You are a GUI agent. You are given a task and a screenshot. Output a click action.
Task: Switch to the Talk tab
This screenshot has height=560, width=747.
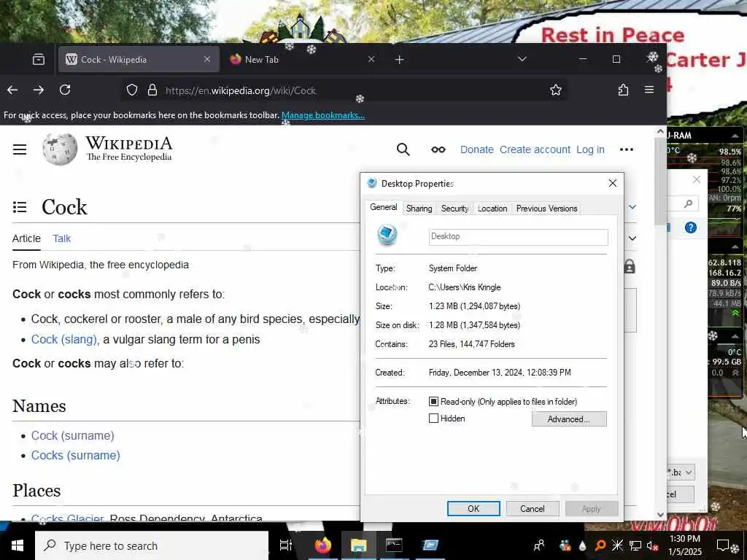pyautogui.click(x=61, y=238)
